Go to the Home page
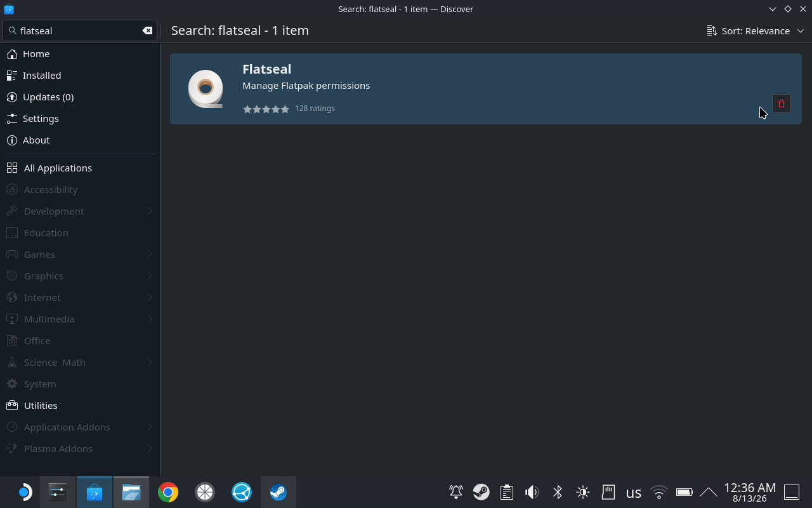 [80, 54]
